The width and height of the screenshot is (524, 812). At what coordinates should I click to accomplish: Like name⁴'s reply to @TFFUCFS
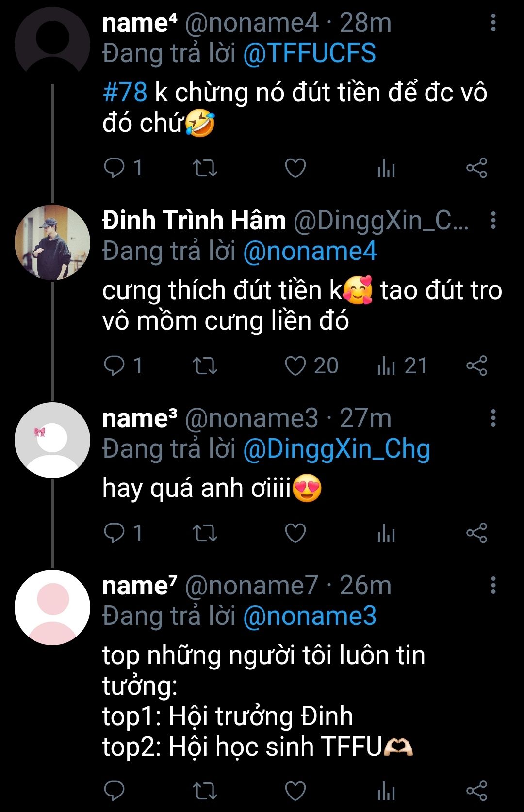[295, 168]
